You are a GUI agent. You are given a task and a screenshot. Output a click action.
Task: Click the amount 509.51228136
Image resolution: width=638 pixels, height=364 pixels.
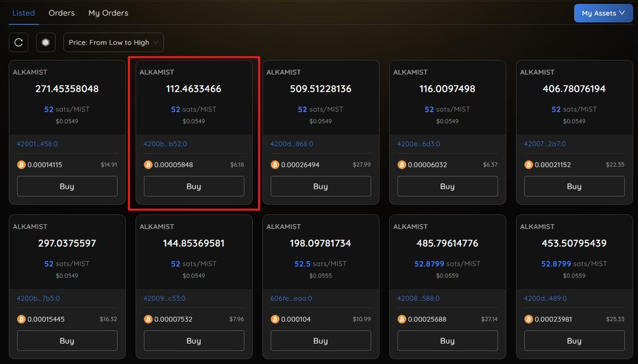321,89
